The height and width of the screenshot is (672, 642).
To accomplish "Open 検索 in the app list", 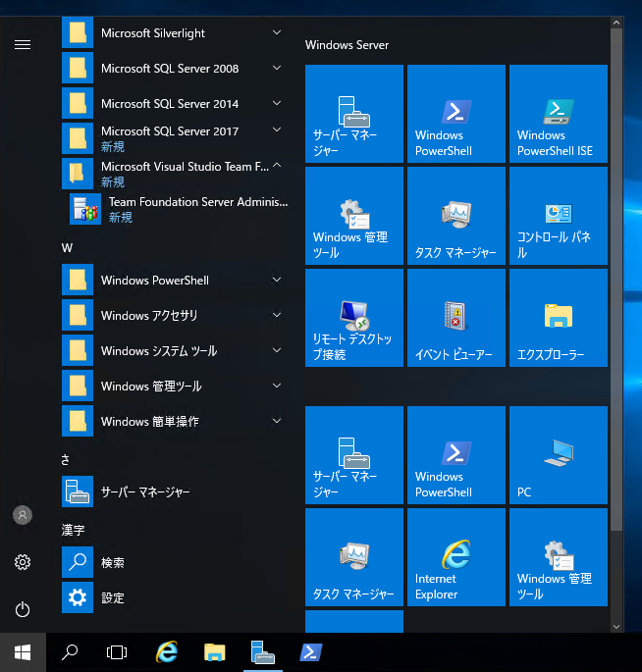I will 175,562.
